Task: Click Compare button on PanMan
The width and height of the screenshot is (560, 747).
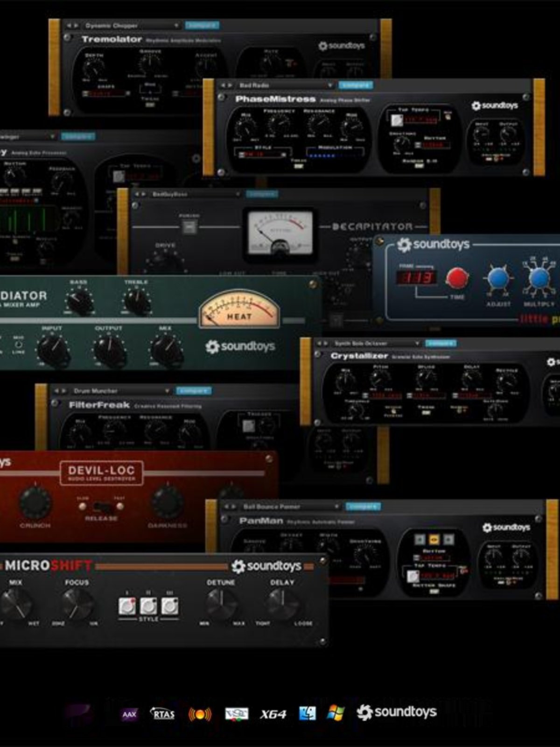Action: (x=363, y=506)
